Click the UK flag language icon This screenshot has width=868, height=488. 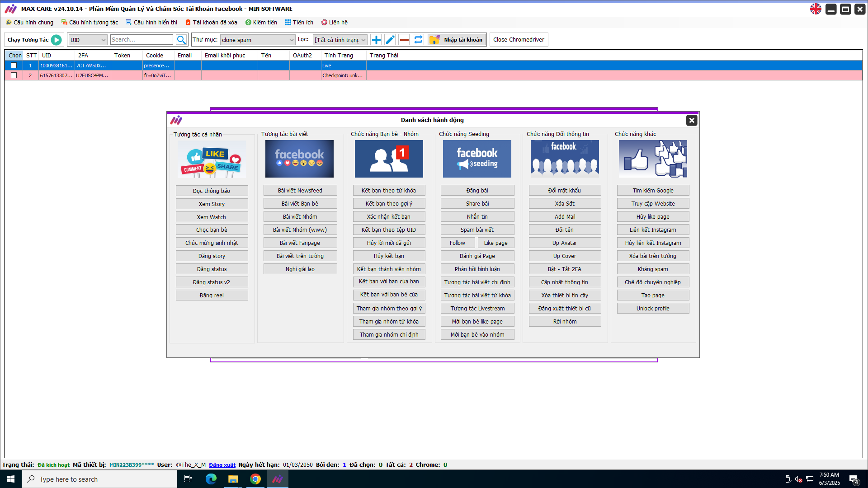coord(816,9)
